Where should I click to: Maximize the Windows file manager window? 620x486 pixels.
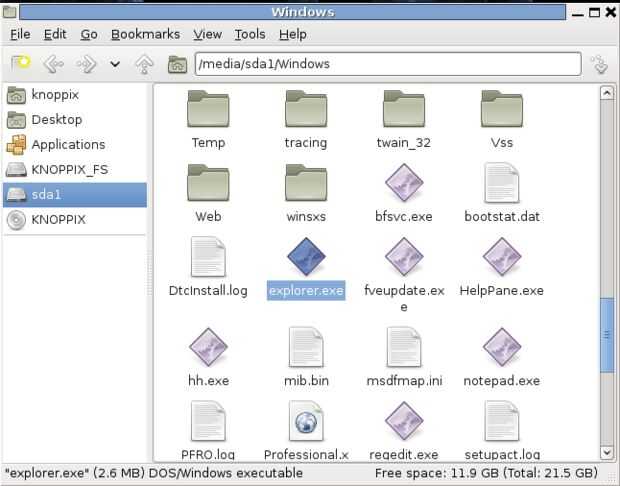click(594, 13)
